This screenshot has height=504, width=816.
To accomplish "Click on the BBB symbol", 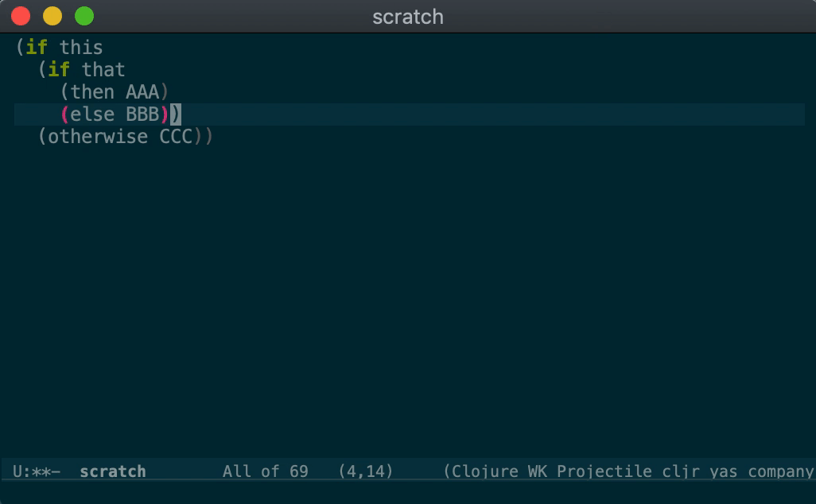I will tap(142, 114).
